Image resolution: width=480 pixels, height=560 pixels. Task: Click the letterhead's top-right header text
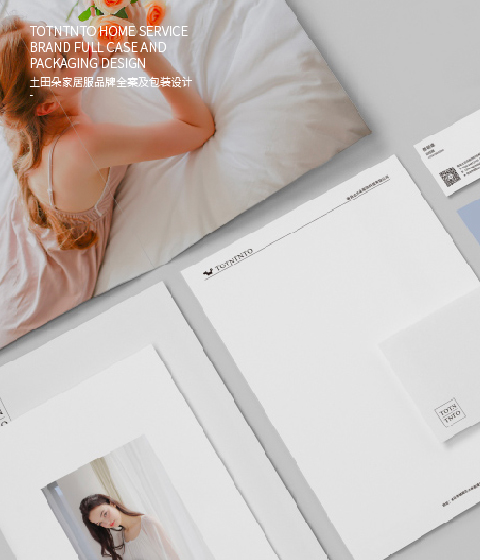(x=368, y=188)
